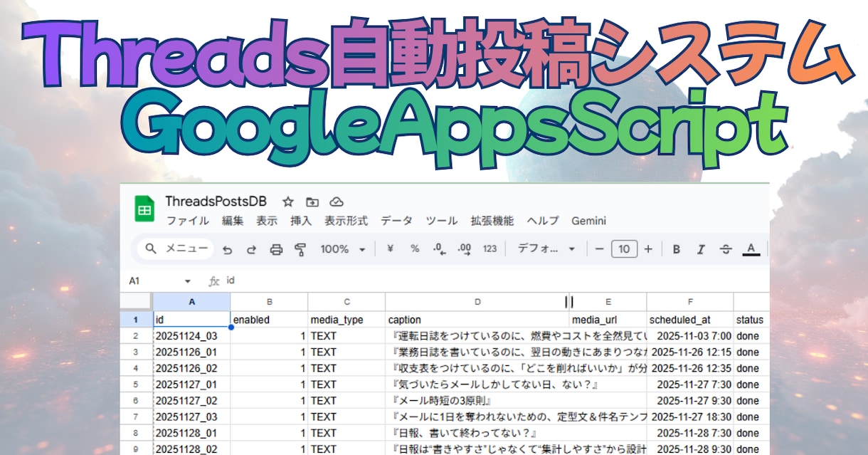Open the 表示 menu
The image size is (868, 455).
coord(267,221)
